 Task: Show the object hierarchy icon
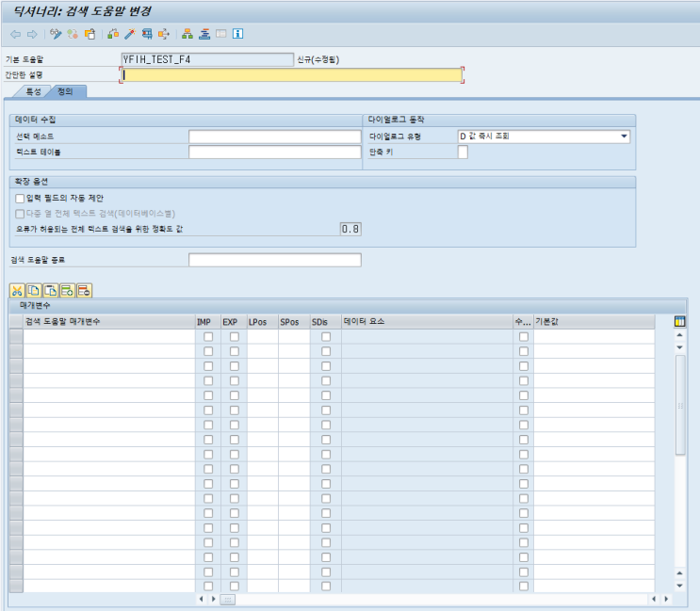(187, 34)
